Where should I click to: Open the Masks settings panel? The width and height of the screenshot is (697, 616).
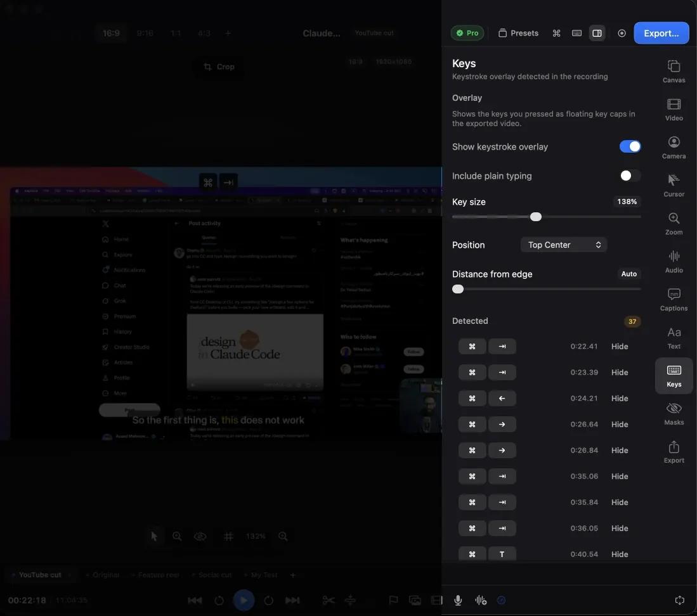674,413
